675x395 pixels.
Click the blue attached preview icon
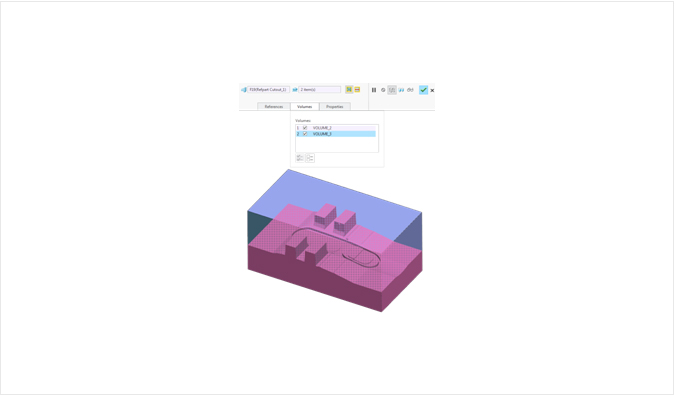[401, 90]
